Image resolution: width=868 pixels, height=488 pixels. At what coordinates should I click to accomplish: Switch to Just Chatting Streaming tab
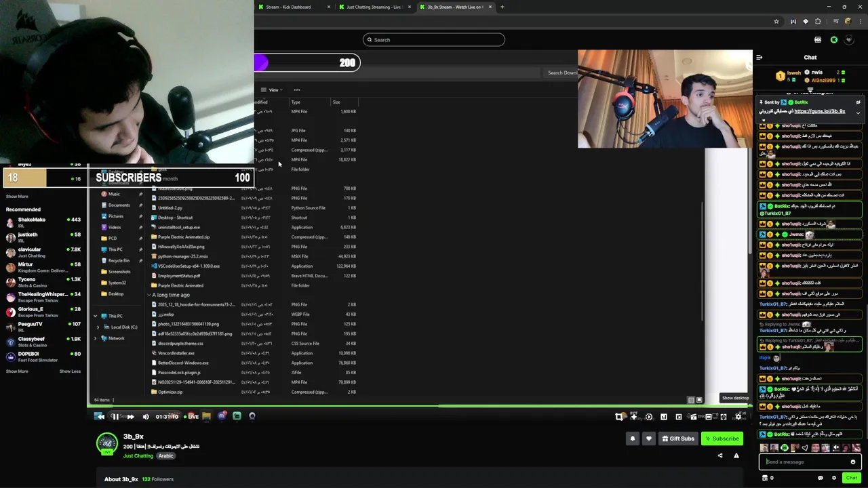pos(373,7)
